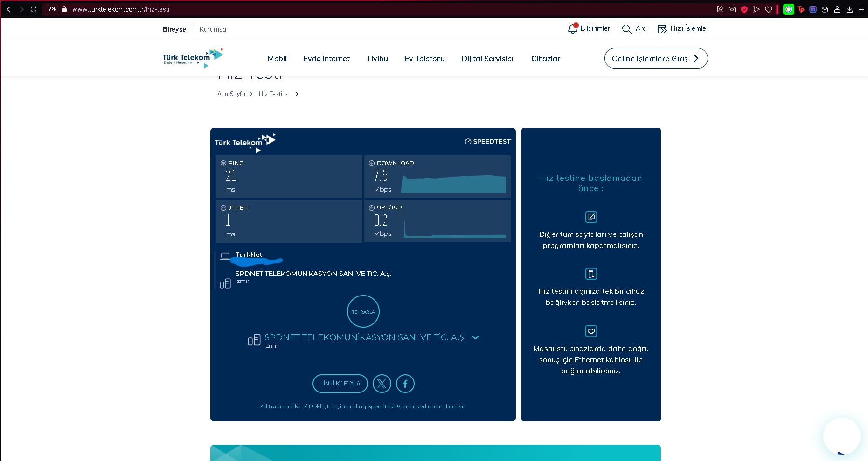Open the browser profile account icon
The width and height of the screenshot is (868, 461).
pyautogui.click(x=837, y=9)
